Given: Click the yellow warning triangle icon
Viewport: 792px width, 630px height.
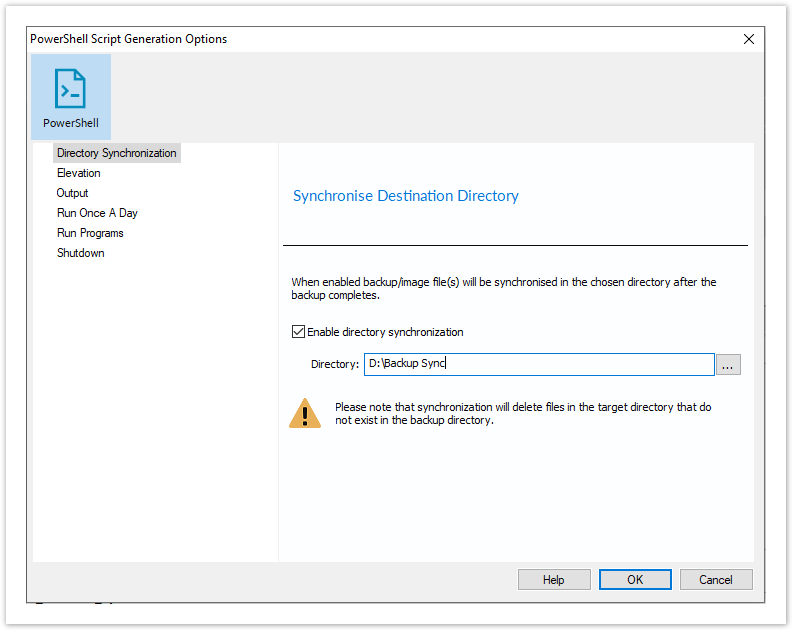Looking at the screenshot, I should (305, 413).
